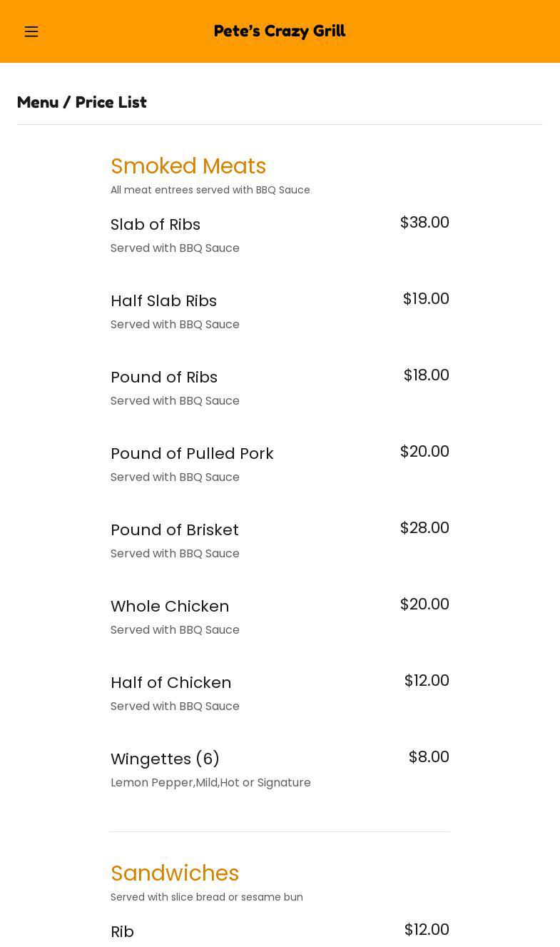Click the $8.00 Wingettes price

tap(429, 757)
